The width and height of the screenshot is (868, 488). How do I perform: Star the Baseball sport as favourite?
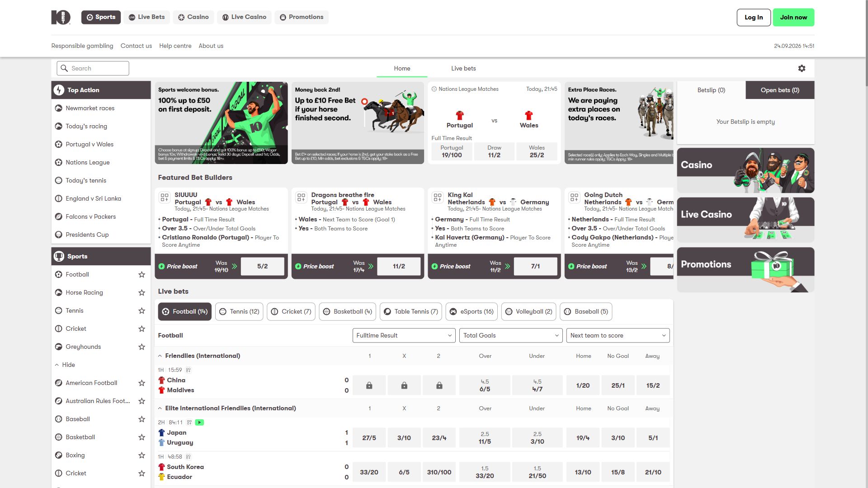pyautogui.click(x=142, y=419)
